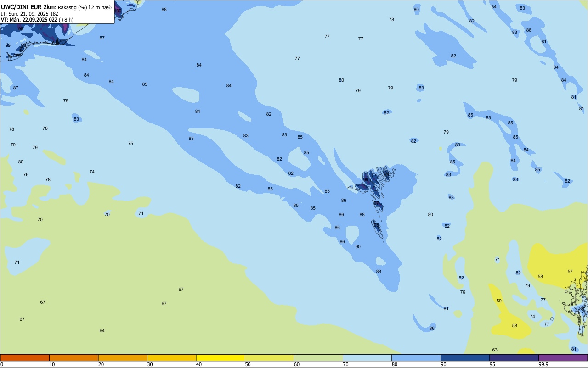Screen dimensions: 588x368
Task: Click the "40" legend tick label
Action: click(199, 364)
